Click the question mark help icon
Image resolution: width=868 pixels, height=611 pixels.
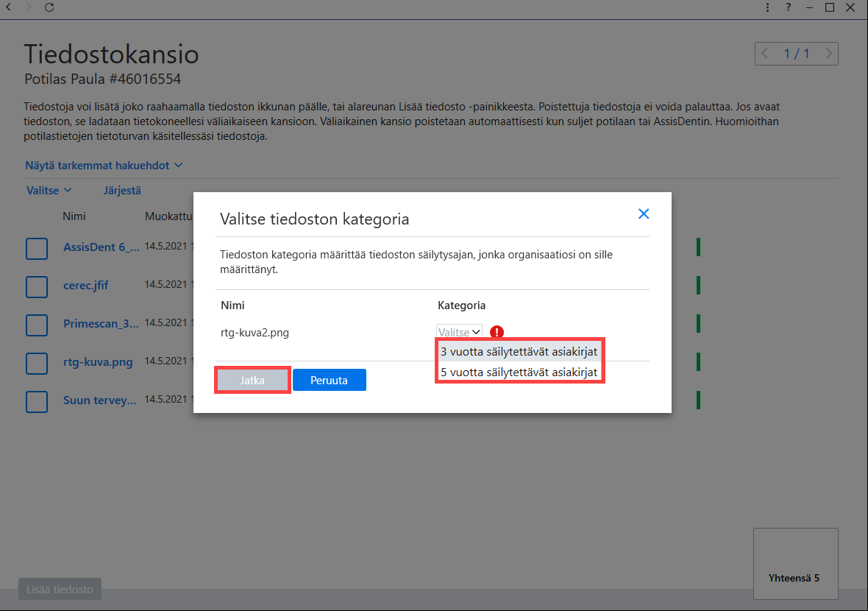click(x=789, y=7)
